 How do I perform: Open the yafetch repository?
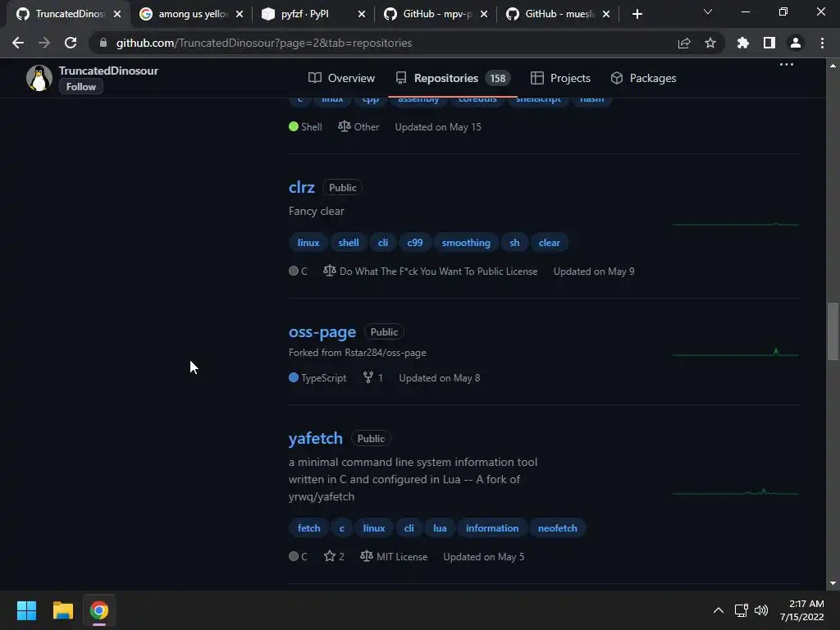[x=316, y=439]
